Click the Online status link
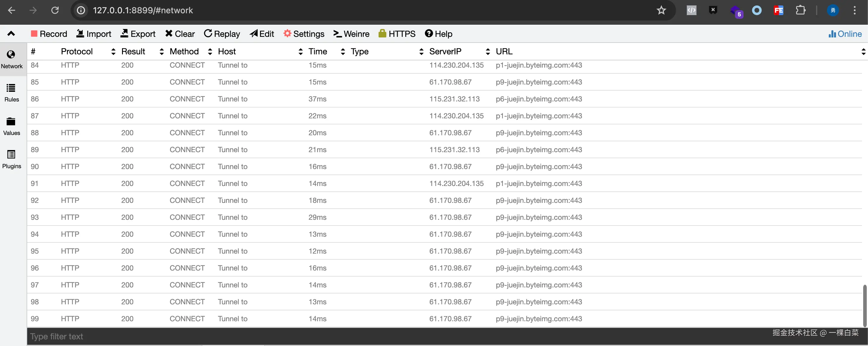Screen dimensions: 868x346 pos(845,34)
